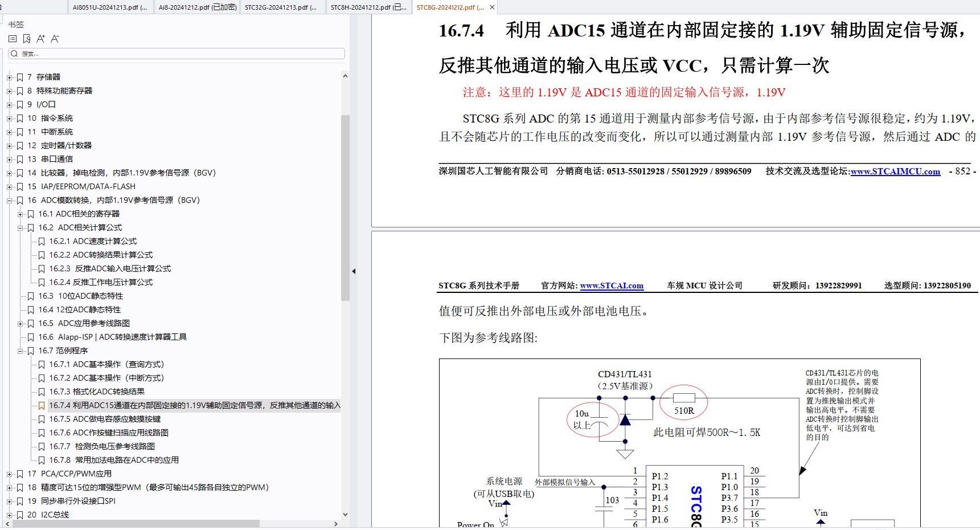Switch to STC8H-20241212.pdf tab
Screen dimensions: 980x530
coord(368,7)
